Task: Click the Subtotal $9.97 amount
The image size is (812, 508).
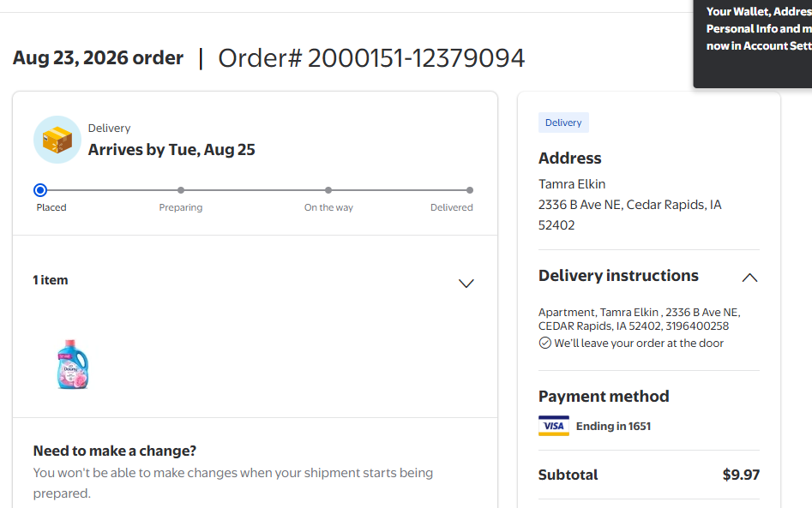Action: point(741,475)
